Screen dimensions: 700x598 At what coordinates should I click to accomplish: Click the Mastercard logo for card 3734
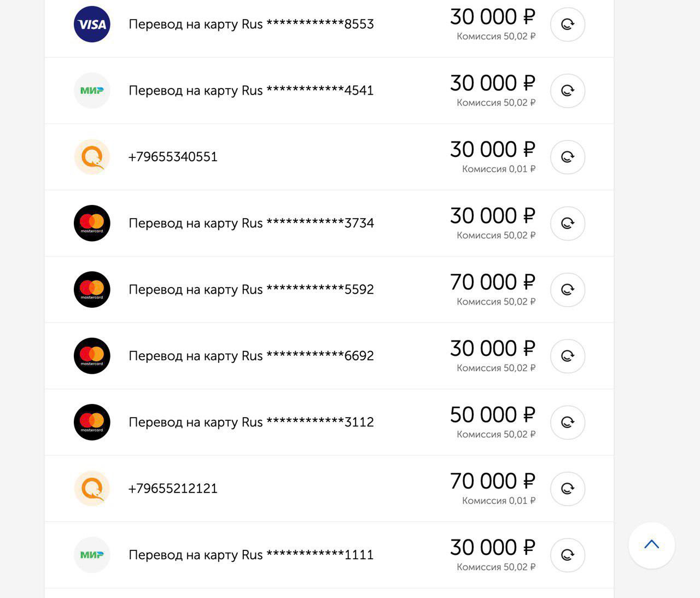[92, 224]
